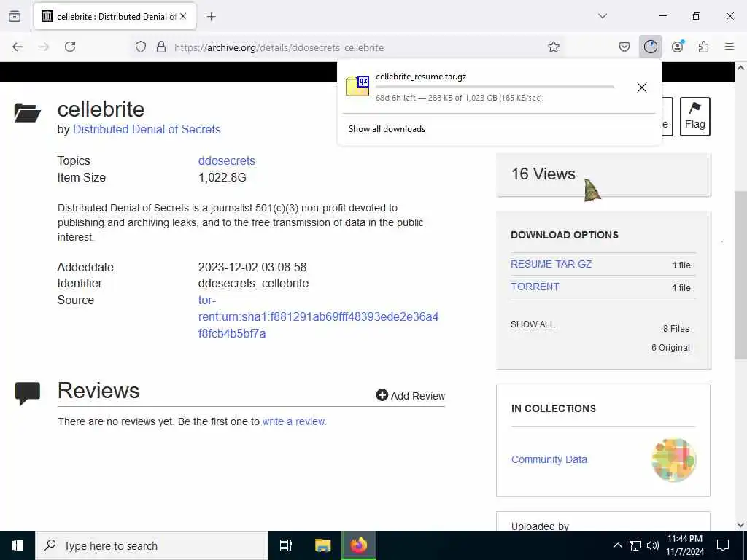Open the Firefox View icon

(15, 16)
